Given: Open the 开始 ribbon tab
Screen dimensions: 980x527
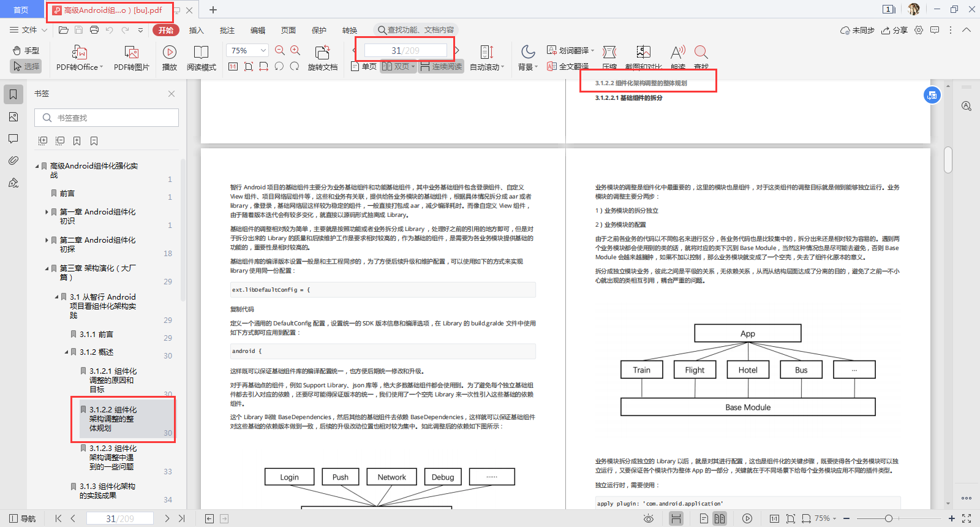Looking at the screenshot, I should click(x=166, y=30).
